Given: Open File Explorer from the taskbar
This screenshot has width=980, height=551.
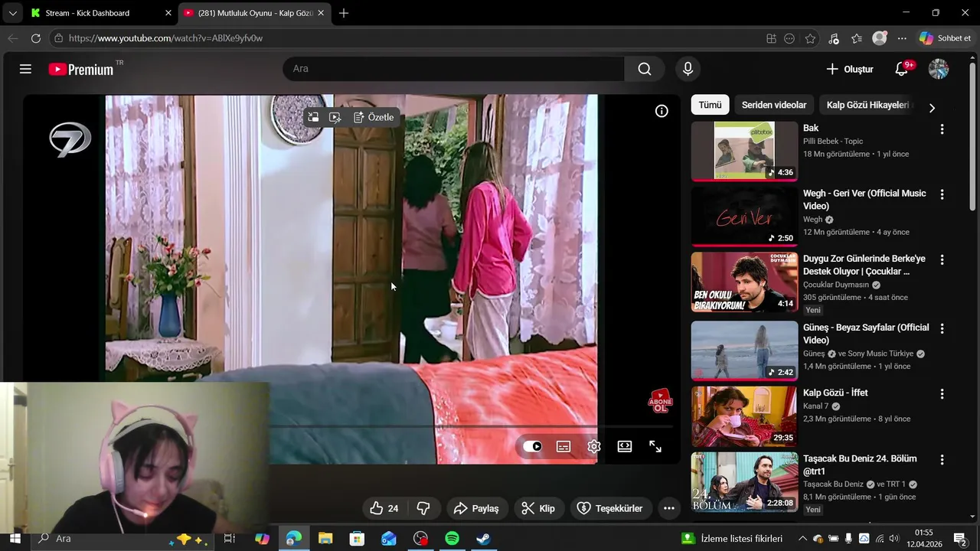Looking at the screenshot, I should click(325, 539).
